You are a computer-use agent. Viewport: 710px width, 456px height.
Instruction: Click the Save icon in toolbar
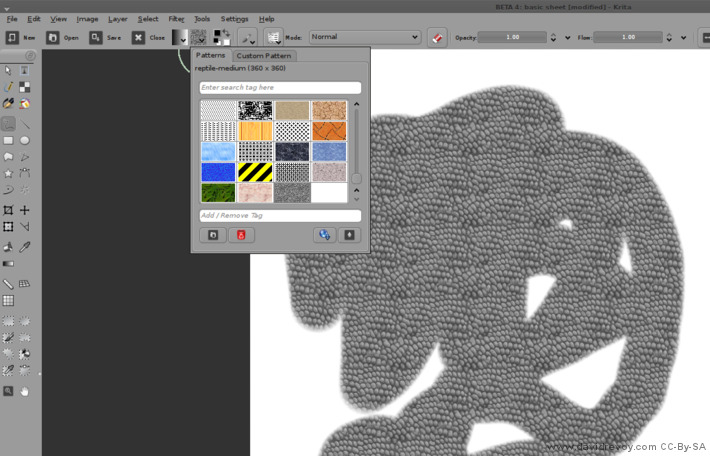(95, 37)
